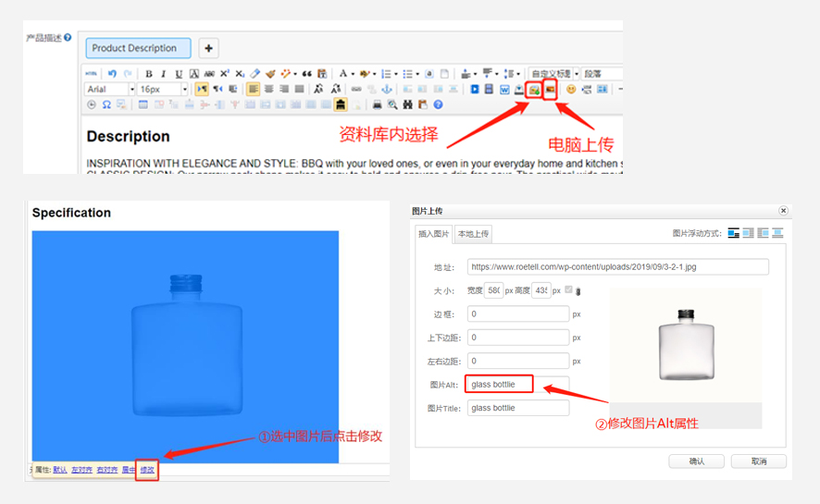
Task: Undo the last edit
Action: (x=112, y=74)
